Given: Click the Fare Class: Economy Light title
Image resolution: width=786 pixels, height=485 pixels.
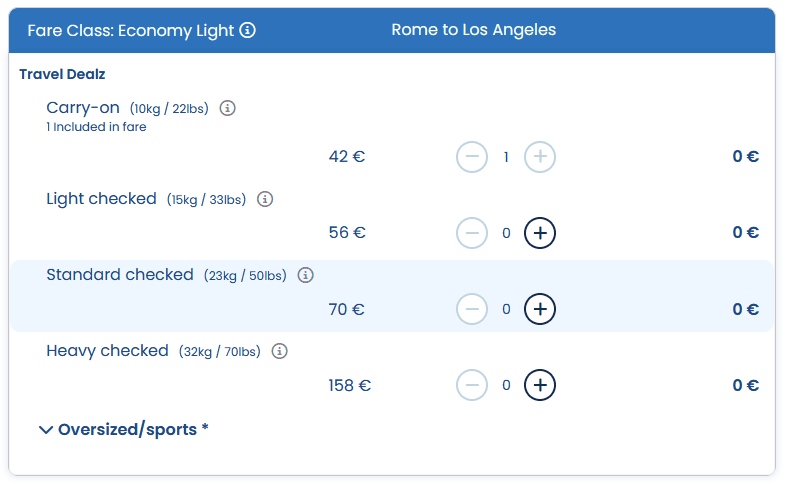Looking at the screenshot, I should 131,30.
